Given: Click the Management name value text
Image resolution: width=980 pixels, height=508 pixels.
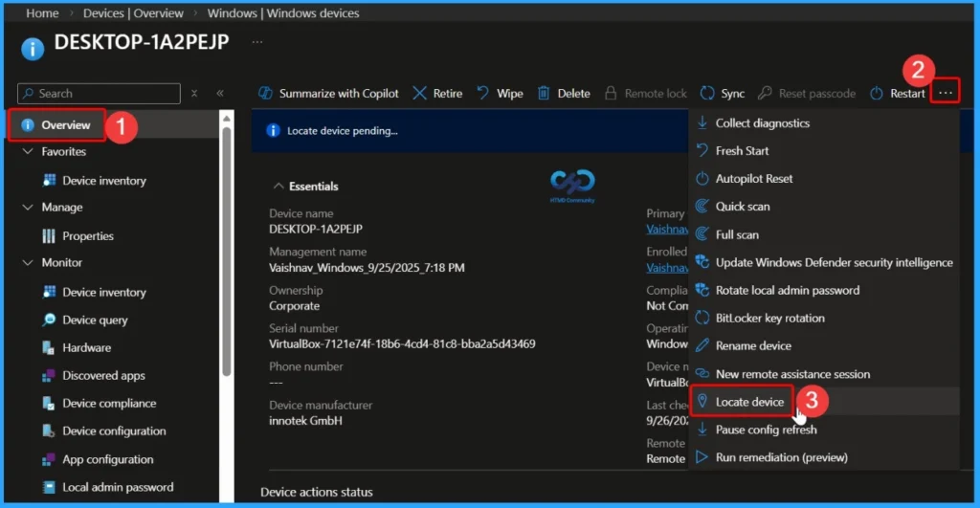Looking at the screenshot, I should click(x=367, y=268).
